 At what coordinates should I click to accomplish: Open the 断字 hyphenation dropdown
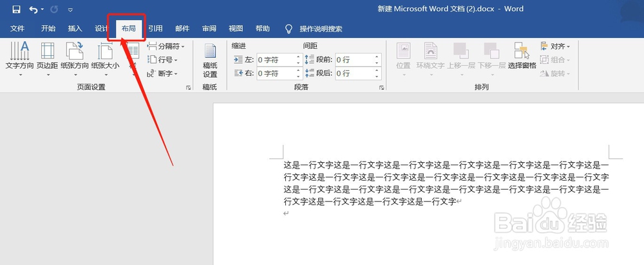[x=163, y=73]
